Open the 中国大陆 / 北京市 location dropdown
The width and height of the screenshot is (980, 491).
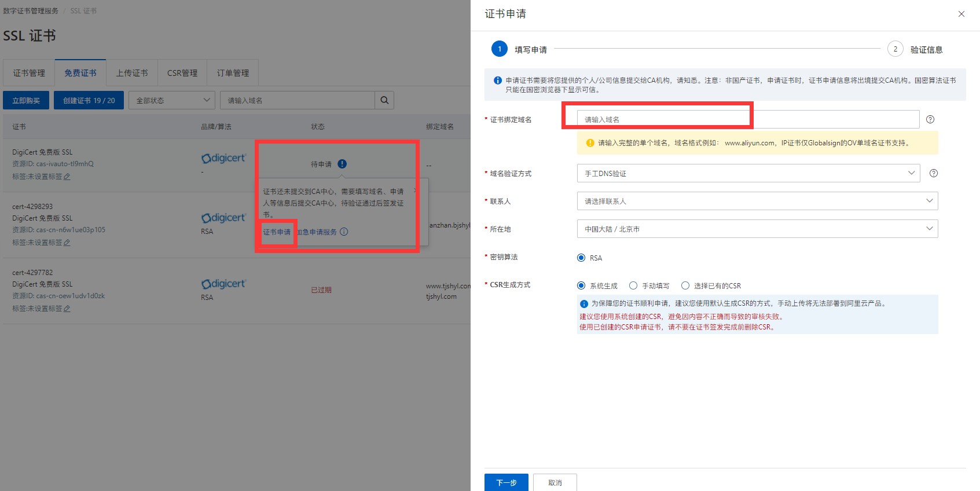pyautogui.click(x=757, y=229)
